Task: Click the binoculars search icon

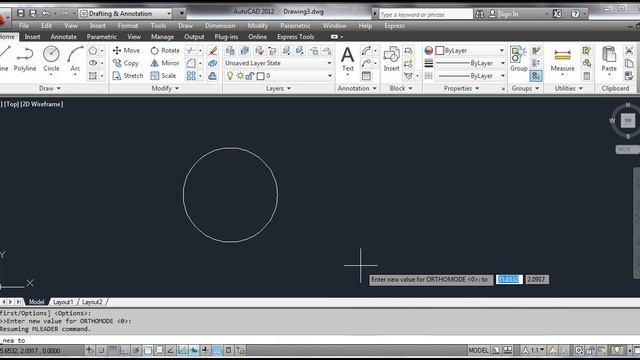Action: [480, 14]
